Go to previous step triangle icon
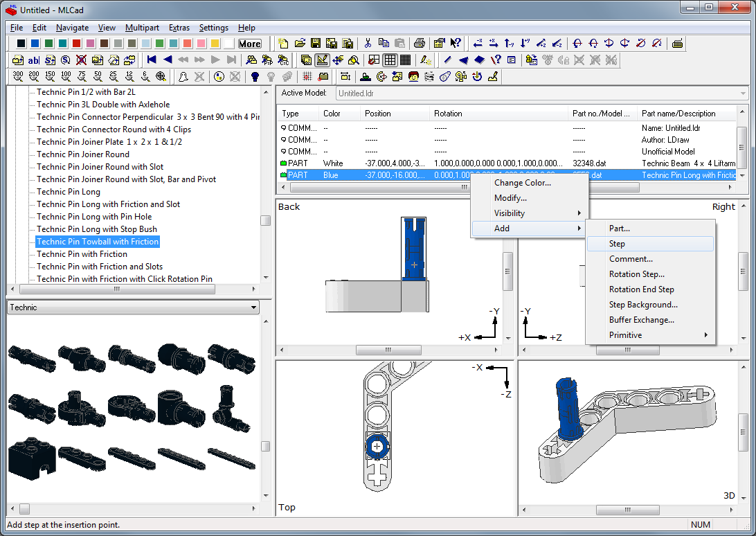The width and height of the screenshot is (756, 536). (168, 60)
